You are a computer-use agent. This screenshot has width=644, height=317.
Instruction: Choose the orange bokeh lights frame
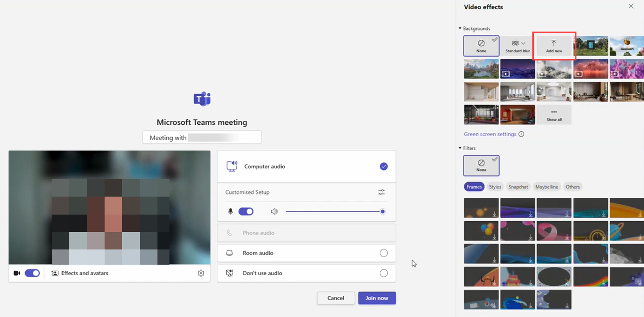481,208
